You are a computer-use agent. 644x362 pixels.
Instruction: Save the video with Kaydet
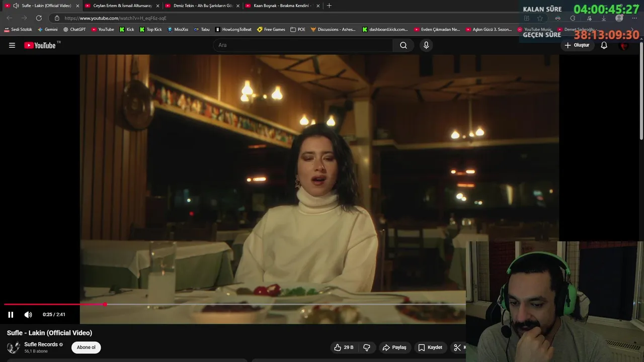pos(430,347)
